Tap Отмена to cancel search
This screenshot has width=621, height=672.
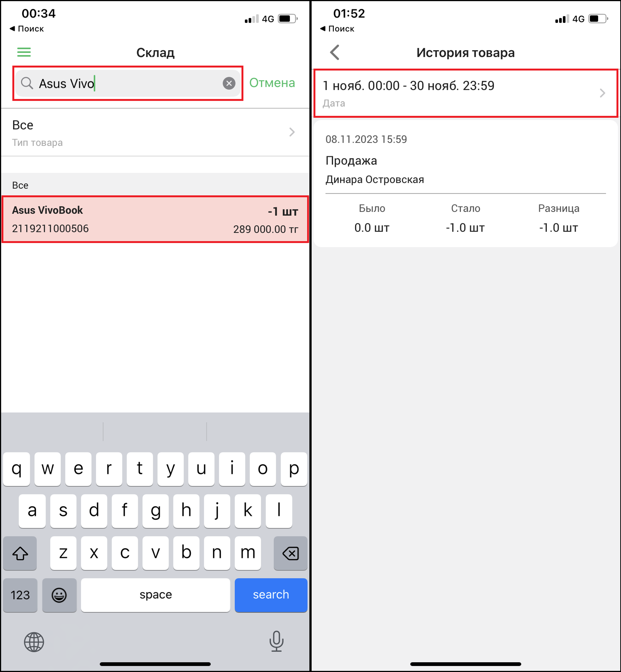pos(272,83)
